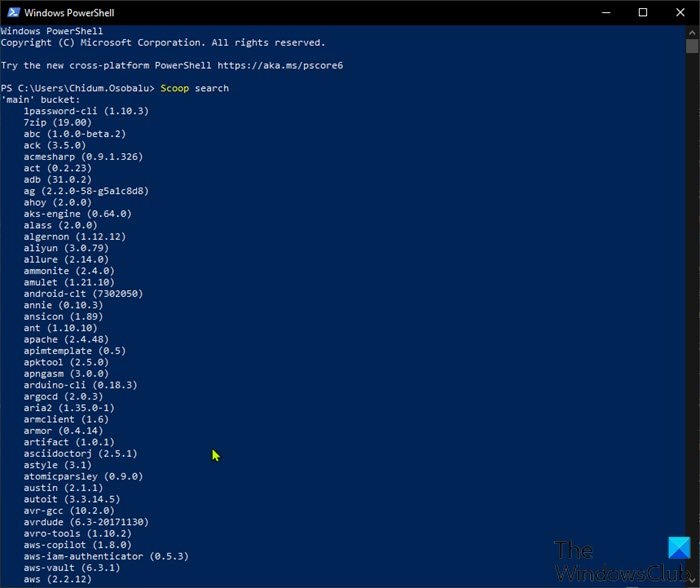The image size is (700, 588).
Task: Select the ant (1.10.10) line
Action: click(x=60, y=328)
